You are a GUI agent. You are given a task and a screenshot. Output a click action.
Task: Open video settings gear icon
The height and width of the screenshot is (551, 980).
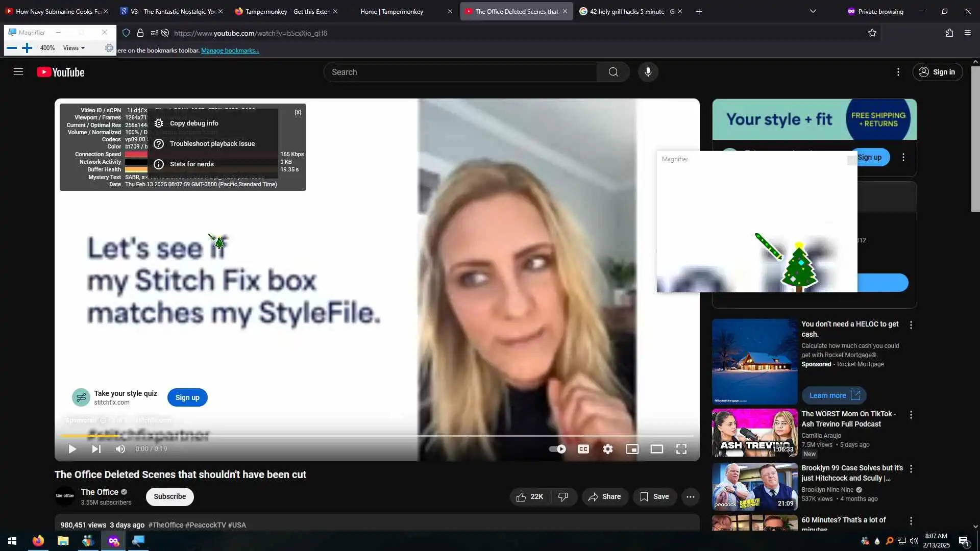click(607, 449)
